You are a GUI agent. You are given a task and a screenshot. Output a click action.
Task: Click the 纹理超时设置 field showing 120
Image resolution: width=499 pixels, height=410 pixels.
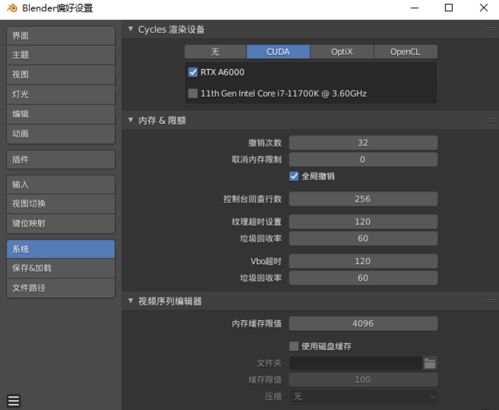click(x=363, y=222)
